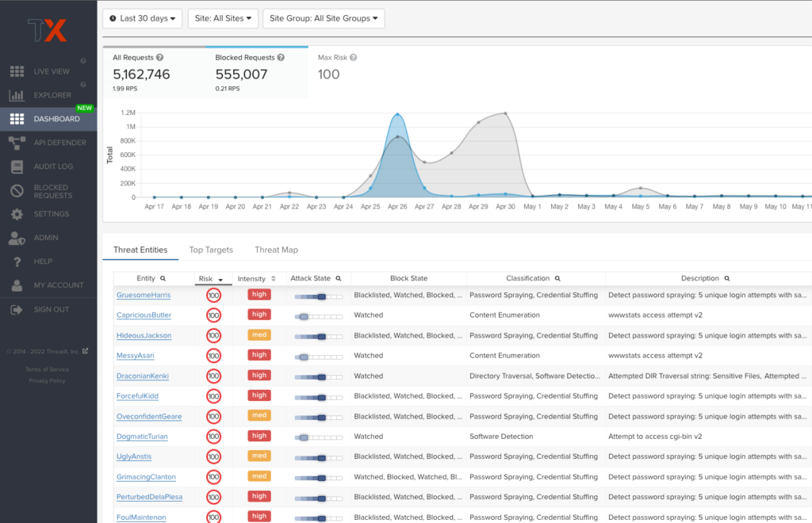This screenshot has height=523, width=812.
Task: Expand the Last 30 days dropdown
Action: [x=143, y=18]
